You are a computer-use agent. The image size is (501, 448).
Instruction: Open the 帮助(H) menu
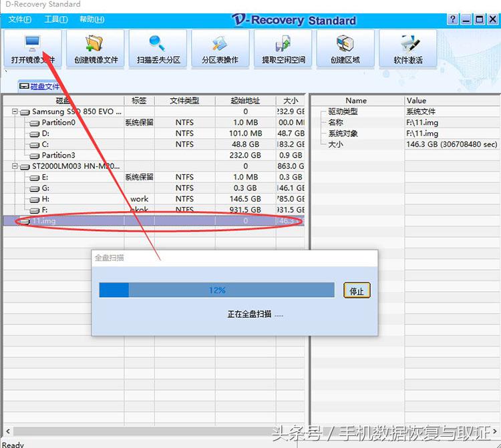(x=91, y=20)
